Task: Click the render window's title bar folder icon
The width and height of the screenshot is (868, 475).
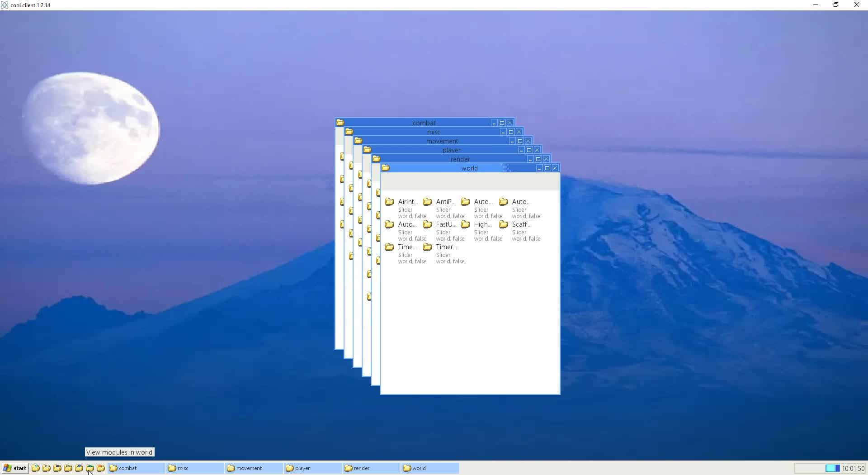Action: click(376, 159)
